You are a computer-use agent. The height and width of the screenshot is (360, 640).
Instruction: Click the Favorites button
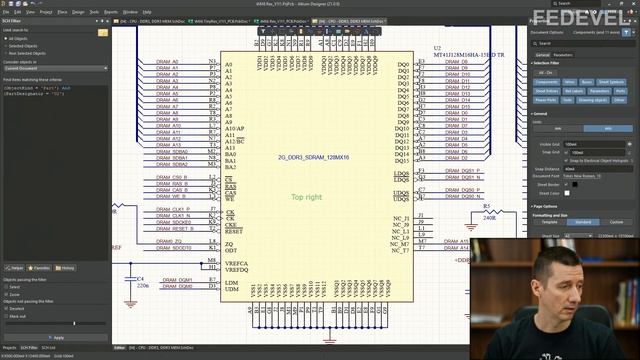39,268
